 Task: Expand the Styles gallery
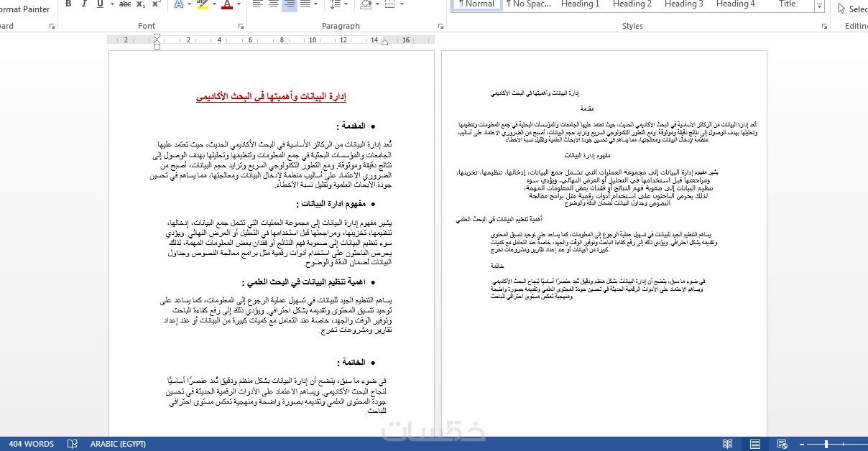[x=819, y=6]
